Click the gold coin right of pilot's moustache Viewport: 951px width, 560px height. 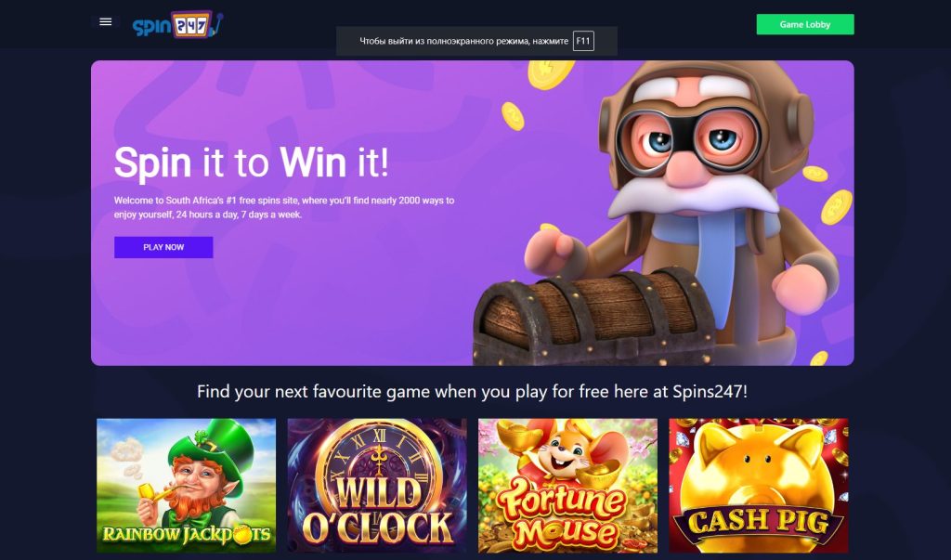pyautogui.click(x=837, y=207)
